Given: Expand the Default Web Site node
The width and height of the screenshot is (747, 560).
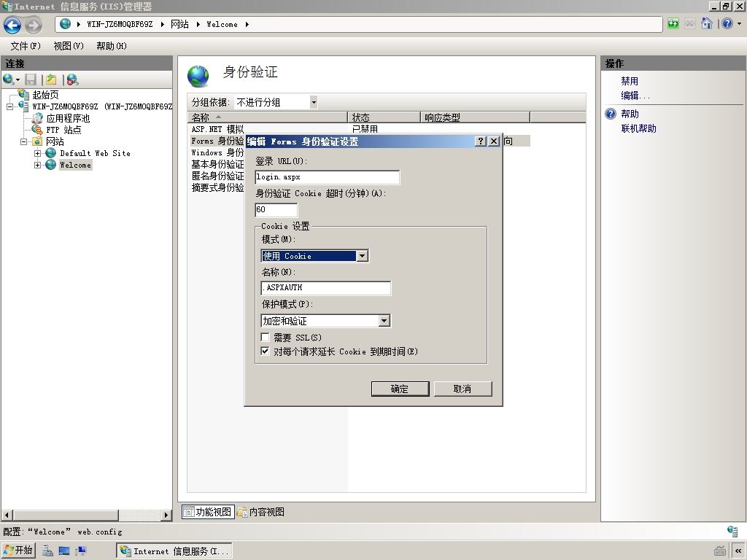Looking at the screenshot, I should point(38,153).
